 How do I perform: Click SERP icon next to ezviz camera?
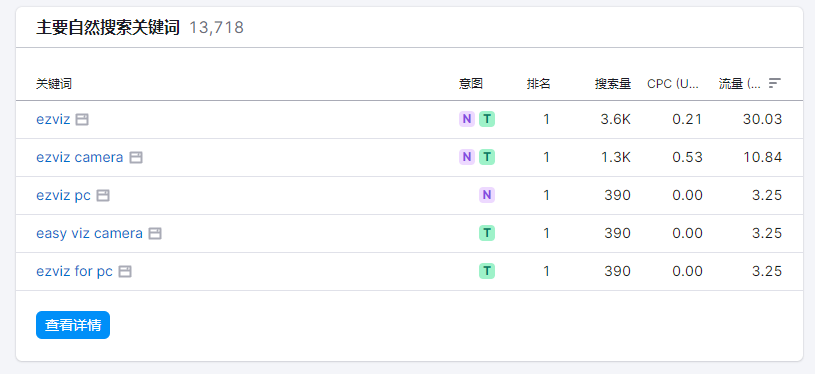tap(136, 157)
